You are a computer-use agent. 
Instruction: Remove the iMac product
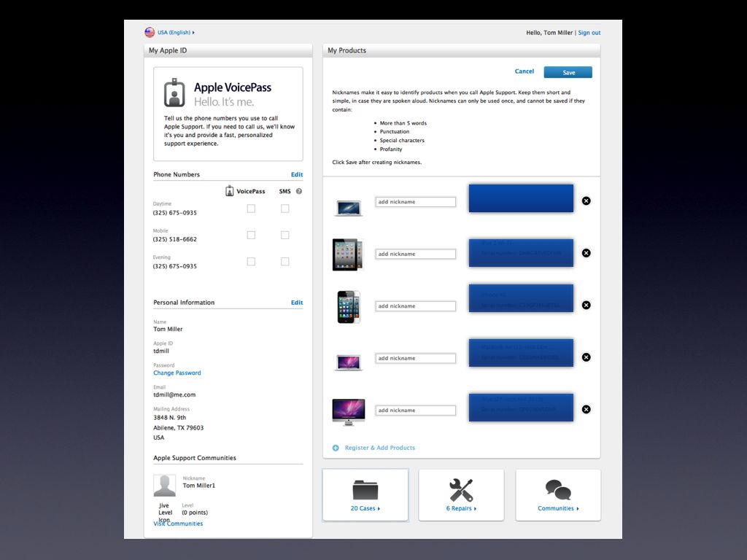point(587,410)
